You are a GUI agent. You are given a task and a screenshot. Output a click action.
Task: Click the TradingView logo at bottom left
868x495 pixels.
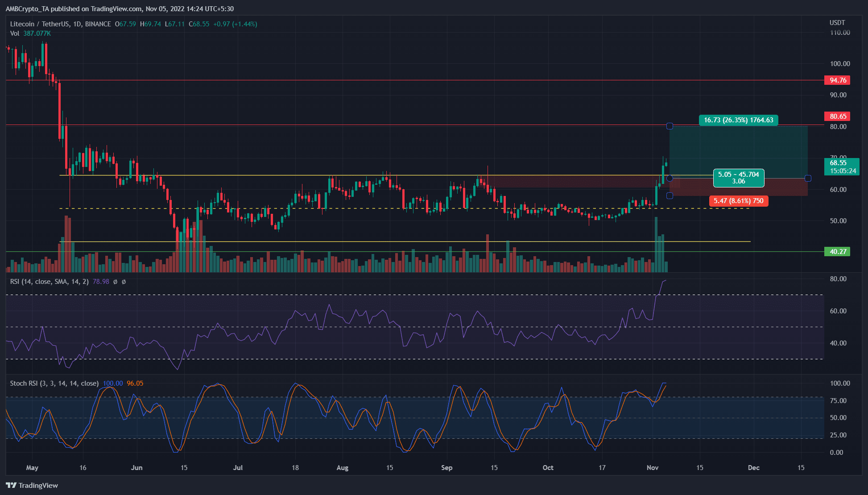(32, 485)
